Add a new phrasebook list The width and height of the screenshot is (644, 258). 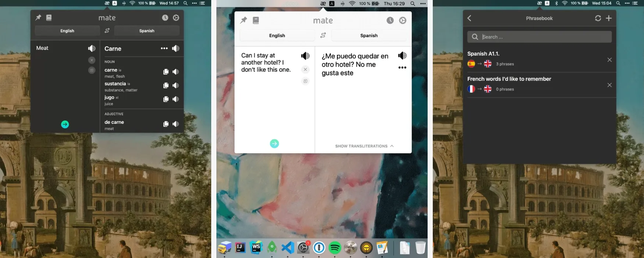click(609, 18)
